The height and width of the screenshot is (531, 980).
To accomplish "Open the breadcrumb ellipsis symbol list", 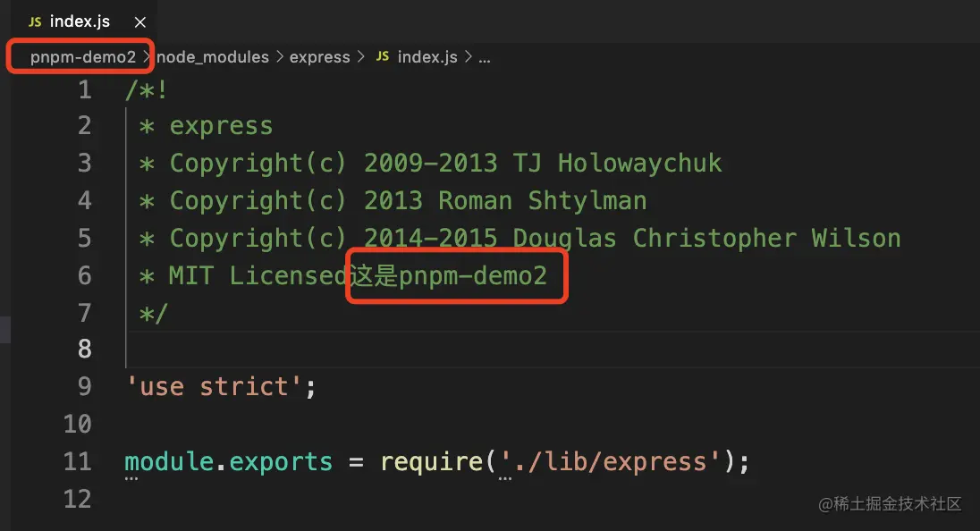I will 485,58.
